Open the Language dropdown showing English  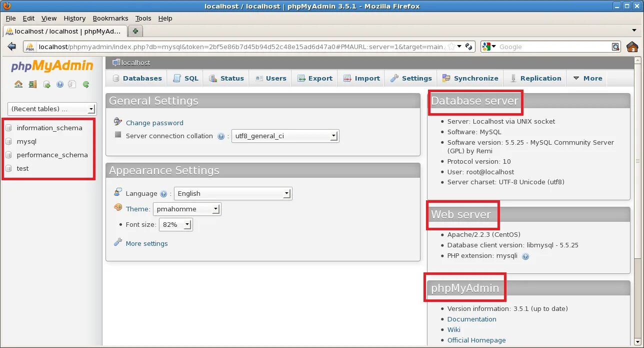[x=233, y=193]
